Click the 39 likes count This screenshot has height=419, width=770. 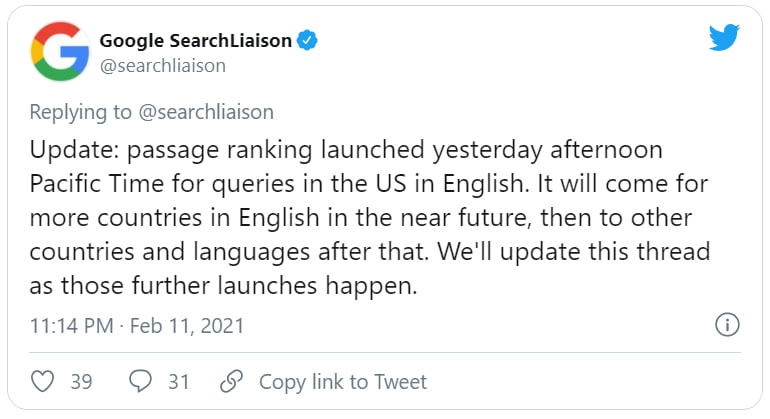[81, 381]
